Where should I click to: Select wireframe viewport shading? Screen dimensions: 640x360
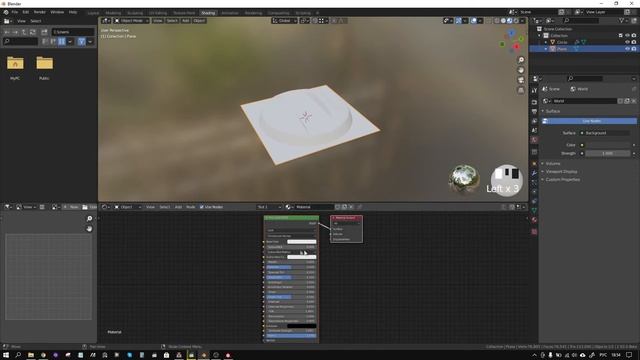[x=497, y=20]
